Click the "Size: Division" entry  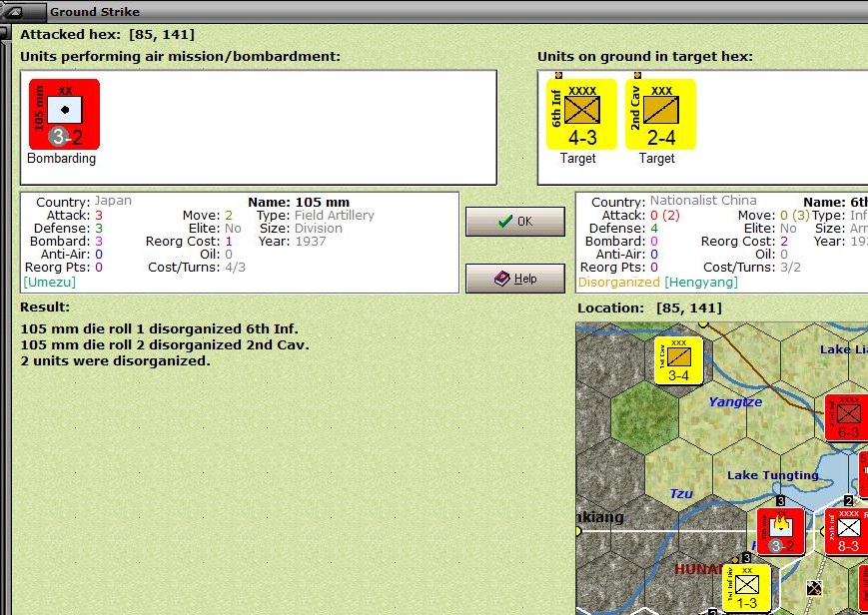[301, 228]
